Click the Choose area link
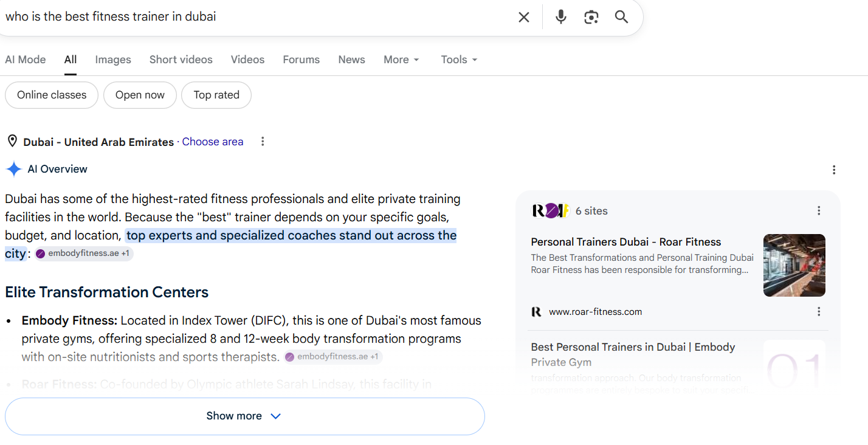Screen dimensions: 868x445 tap(213, 142)
